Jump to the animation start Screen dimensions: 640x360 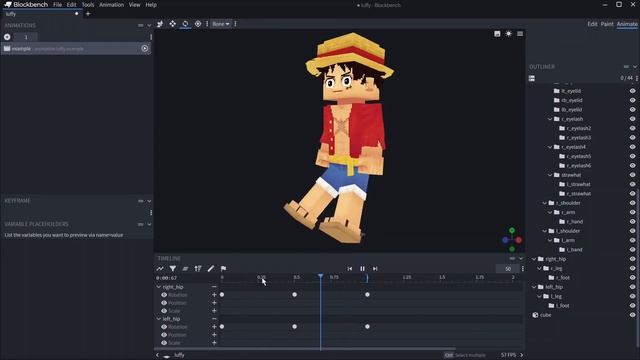[x=350, y=269]
